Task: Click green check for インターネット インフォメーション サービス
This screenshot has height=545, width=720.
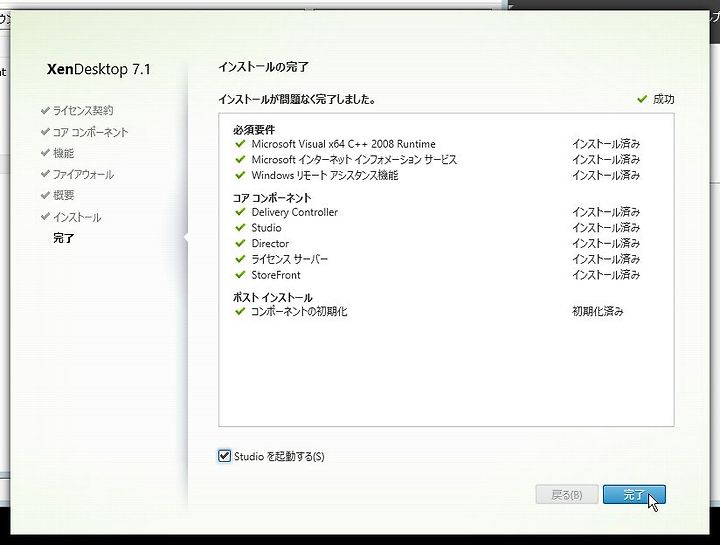Action: [x=240, y=159]
